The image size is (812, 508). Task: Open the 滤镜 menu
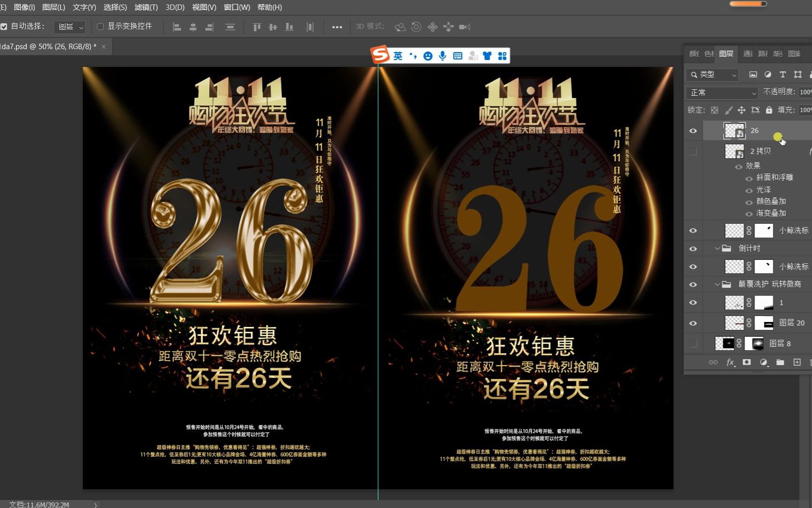146,7
